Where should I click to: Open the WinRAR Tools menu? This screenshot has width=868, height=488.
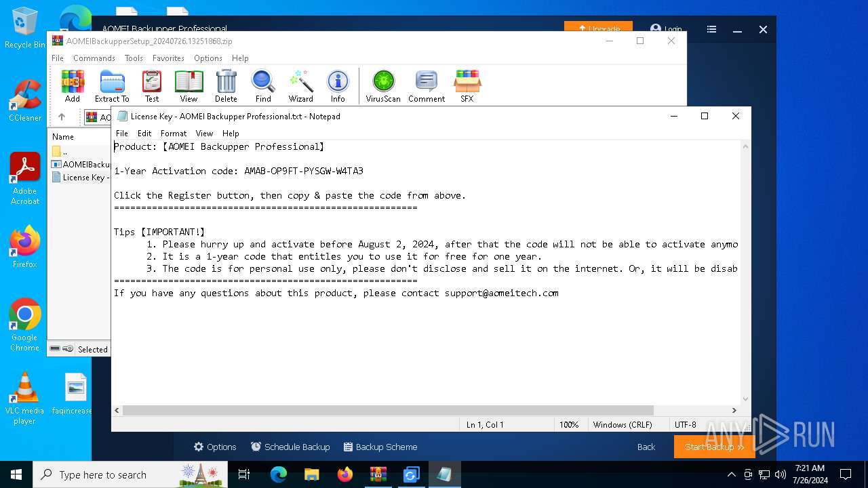[134, 58]
